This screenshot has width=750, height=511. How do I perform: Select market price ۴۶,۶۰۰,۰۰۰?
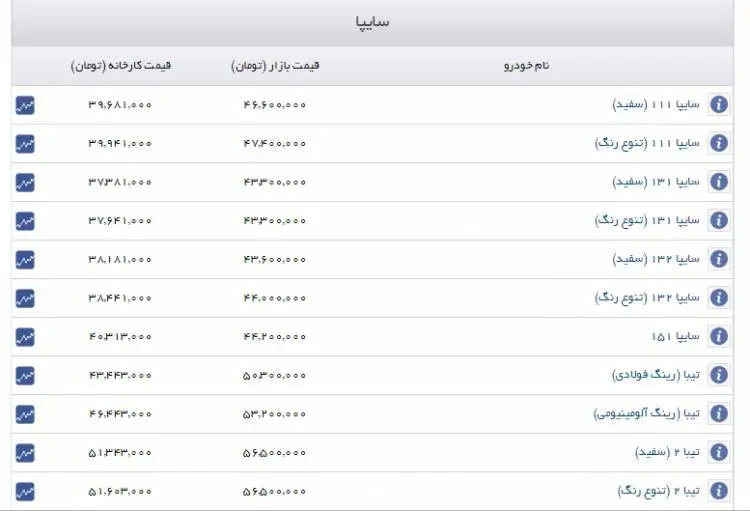click(x=275, y=105)
